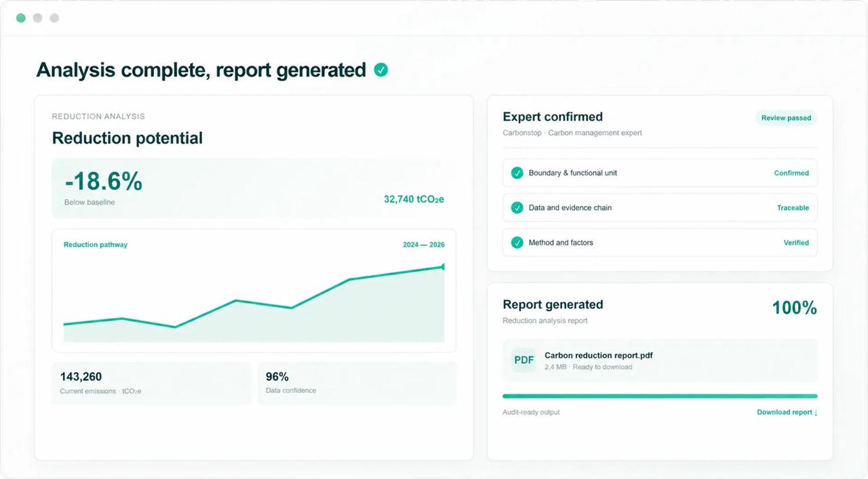Screen dimensions: 868x479
Task: Click the 2.4 MB · Ready to download text
Action: (588, 367)
